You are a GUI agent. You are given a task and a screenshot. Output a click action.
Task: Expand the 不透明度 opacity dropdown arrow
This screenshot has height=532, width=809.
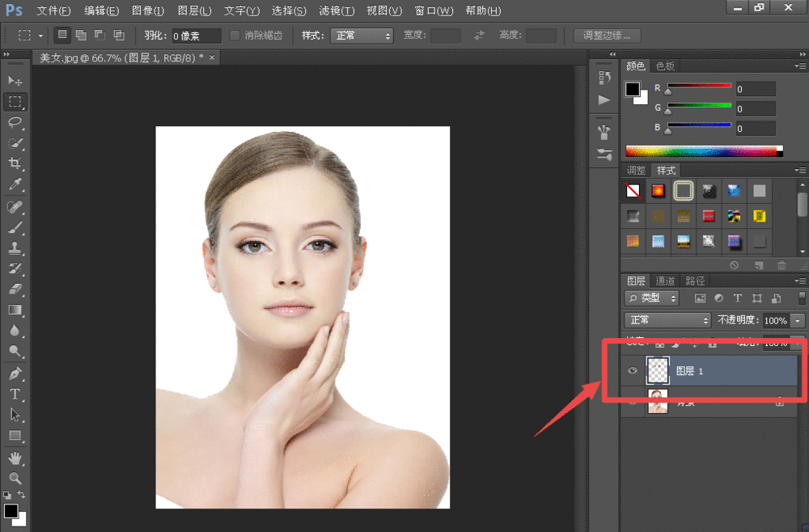[798, 320]
